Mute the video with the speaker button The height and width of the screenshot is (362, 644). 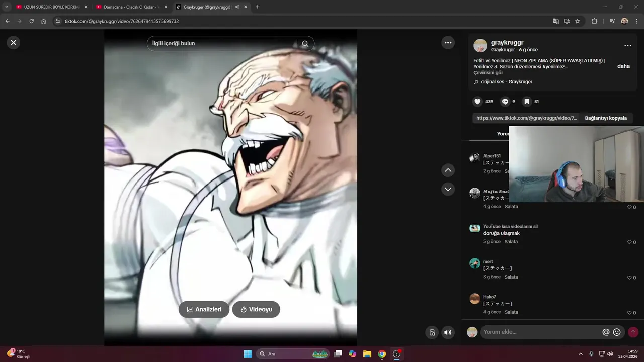448,332
